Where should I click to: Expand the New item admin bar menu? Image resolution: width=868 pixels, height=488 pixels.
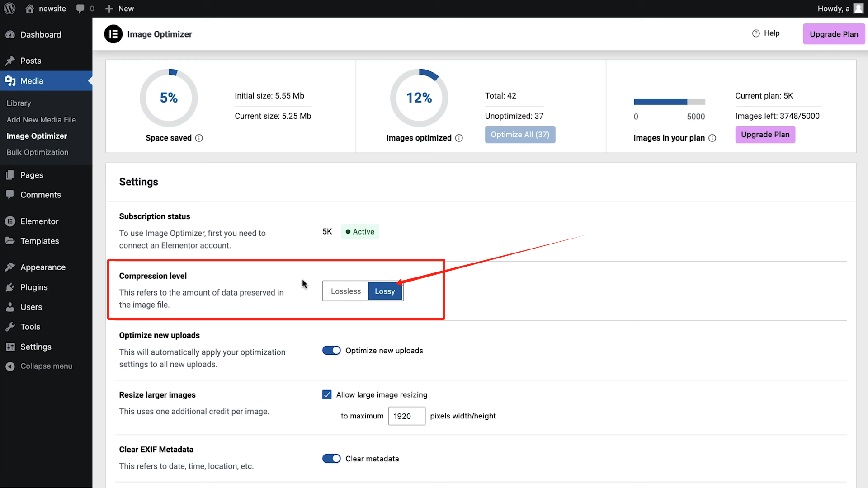pyautogui.click(x=119, y=8)
